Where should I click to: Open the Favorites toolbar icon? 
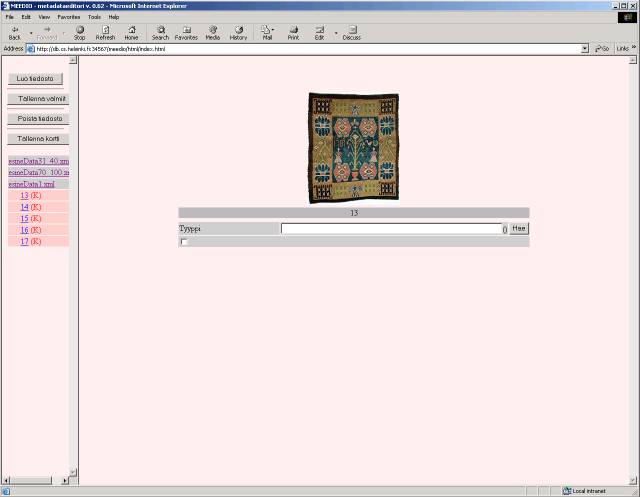(186, 33)
